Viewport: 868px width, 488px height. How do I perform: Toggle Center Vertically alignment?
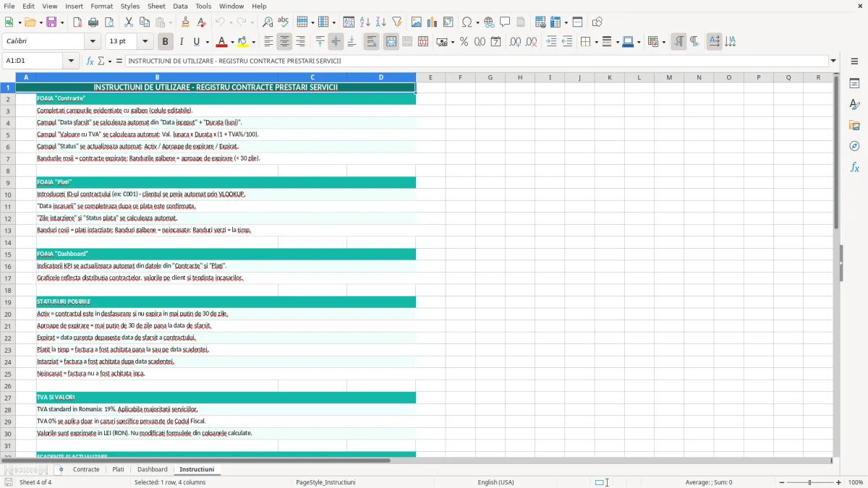click(336, 42)
